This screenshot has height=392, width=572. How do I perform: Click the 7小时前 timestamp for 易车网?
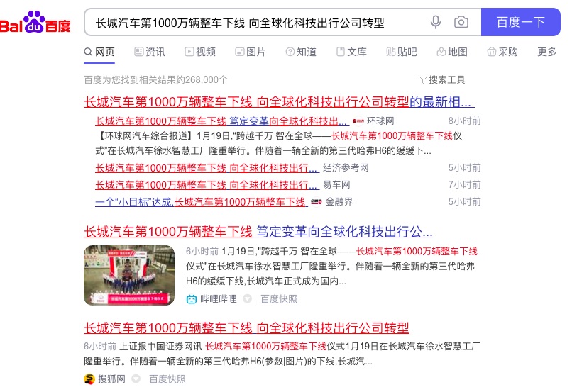point(464,185)
